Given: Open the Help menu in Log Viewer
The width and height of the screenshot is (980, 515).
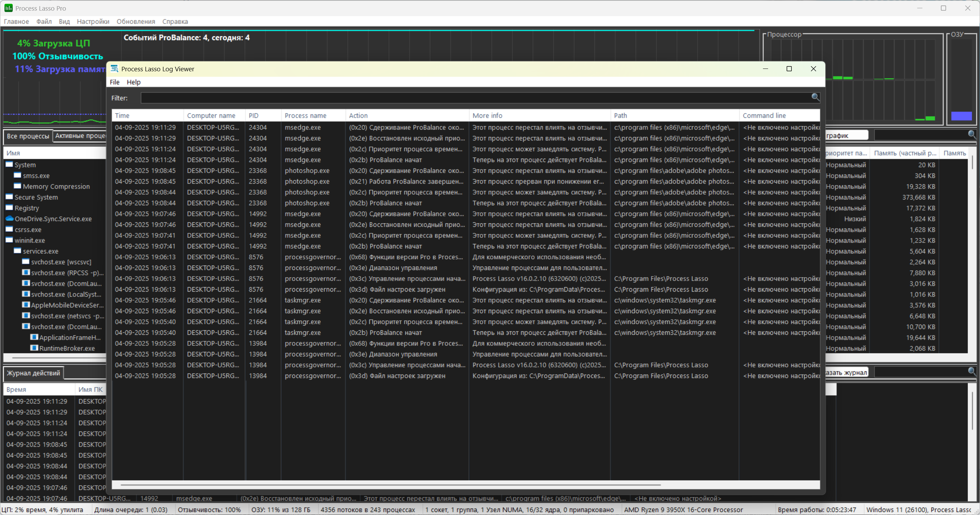Looking at the screenshot, I should (133, 82).
